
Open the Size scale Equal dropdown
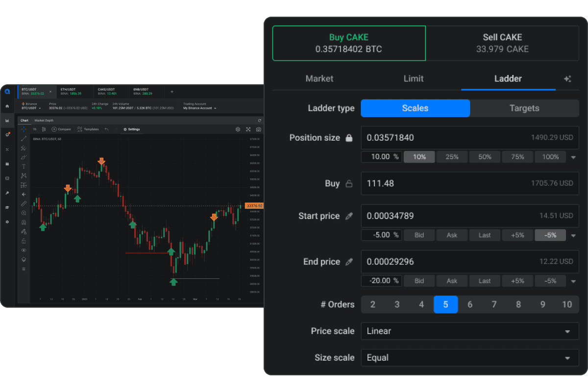click(469, 358)
